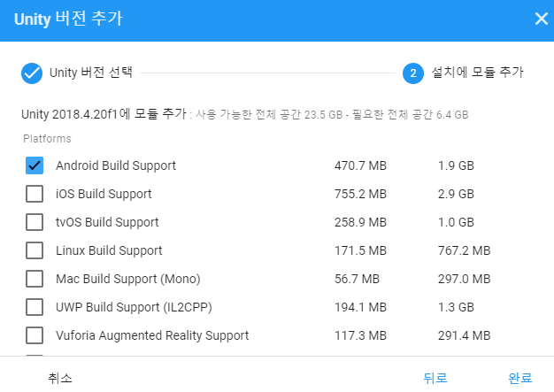Click the '297.0 MB' install size

465,279
